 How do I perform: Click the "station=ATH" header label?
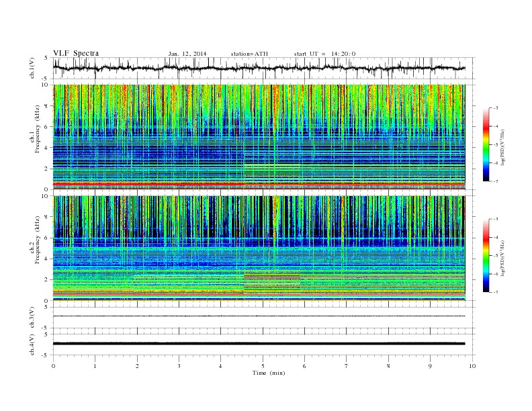(x=249, y=54)
